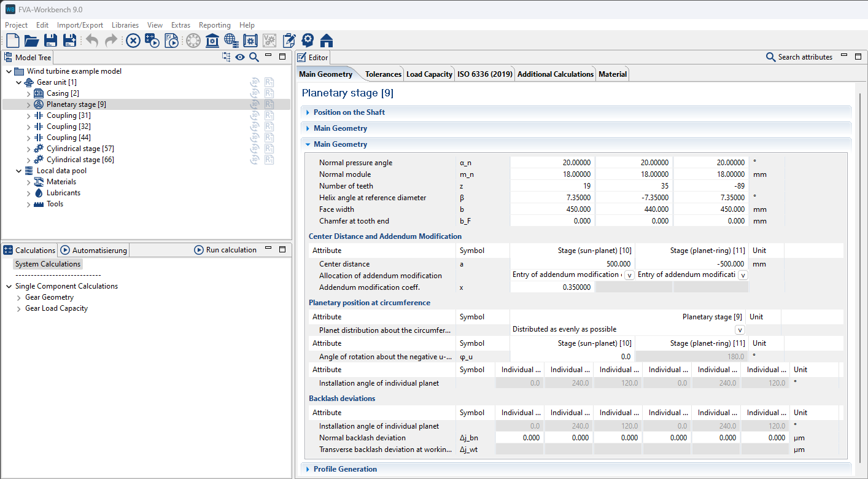Expand Gear Load Capacity calculations
868x479 pixels.
19,309
